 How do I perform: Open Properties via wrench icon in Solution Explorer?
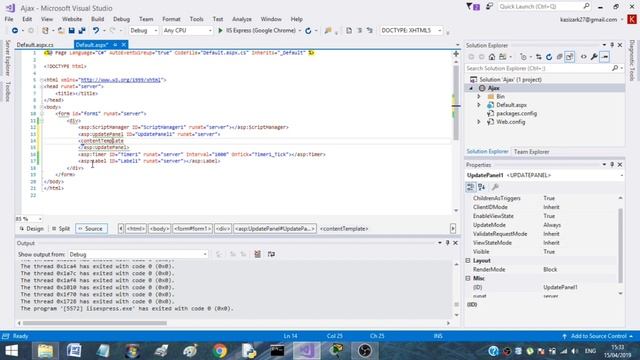pos(594,57)
